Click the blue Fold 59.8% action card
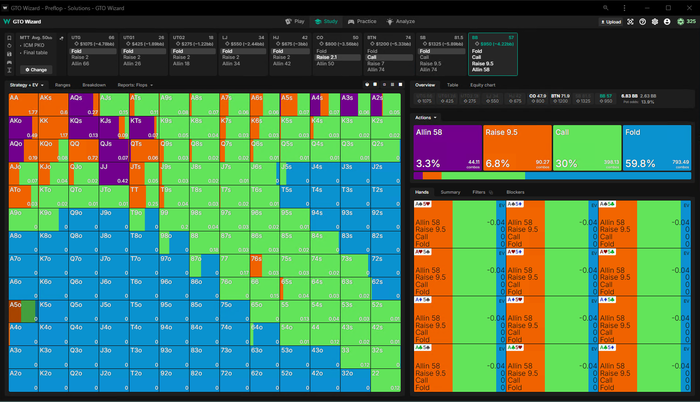This screenshot has width=700, height=402. pos(657,148)
